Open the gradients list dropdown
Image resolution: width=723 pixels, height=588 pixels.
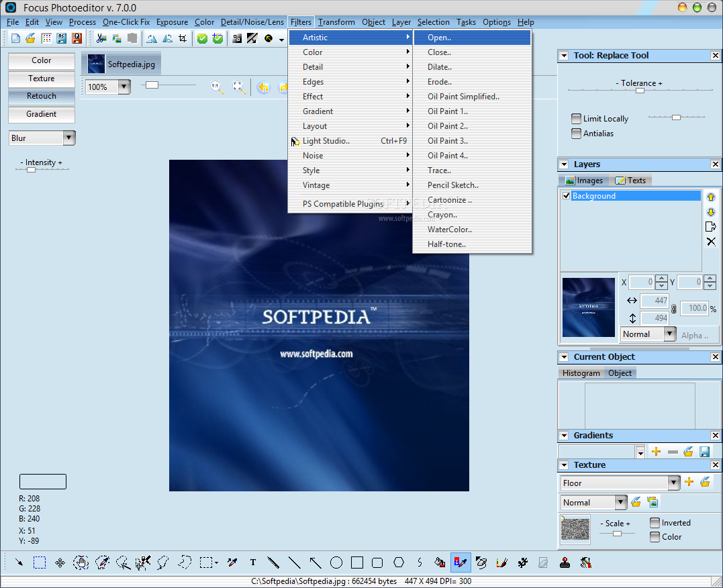640,452
